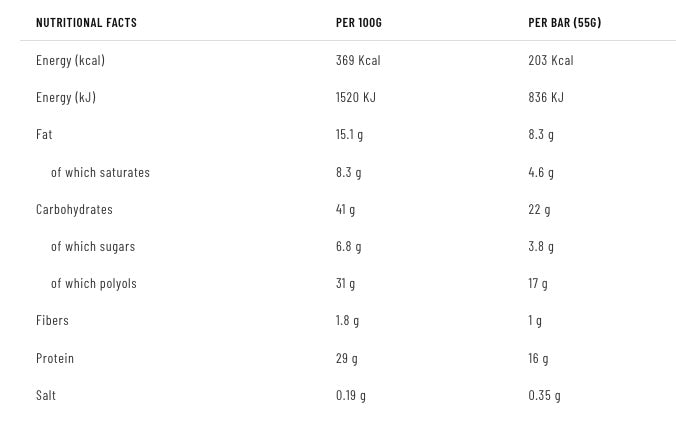This screenshot has height=424, width=676.
Task: Click the 1520 KJ value
Action: coord(355,97)
